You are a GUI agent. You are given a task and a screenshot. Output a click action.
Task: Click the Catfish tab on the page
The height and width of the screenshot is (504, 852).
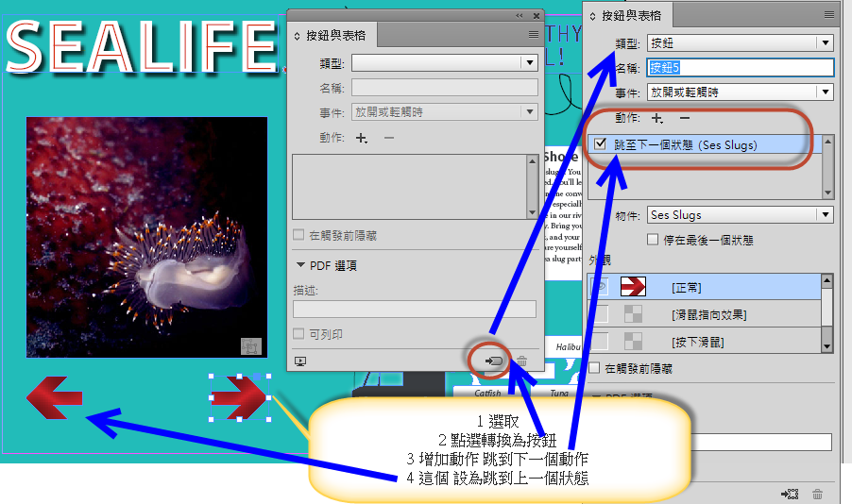pyautogui.click(x=487, y=393)
